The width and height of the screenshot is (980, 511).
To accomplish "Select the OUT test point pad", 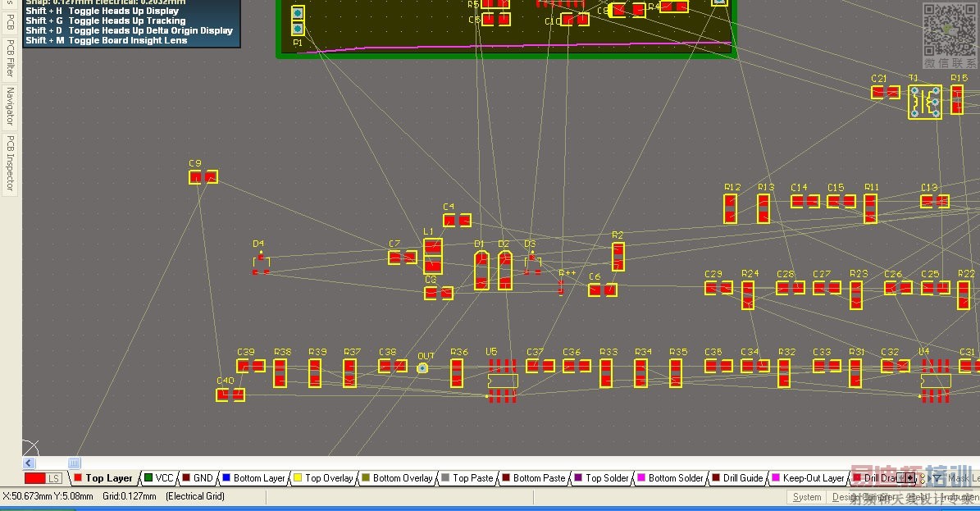I will pyautogui.click(x=422, y=368).
